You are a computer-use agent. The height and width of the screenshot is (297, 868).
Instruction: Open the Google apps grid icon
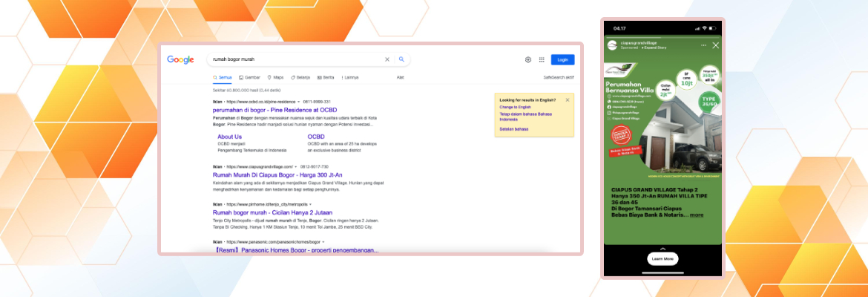coord(542,60)
